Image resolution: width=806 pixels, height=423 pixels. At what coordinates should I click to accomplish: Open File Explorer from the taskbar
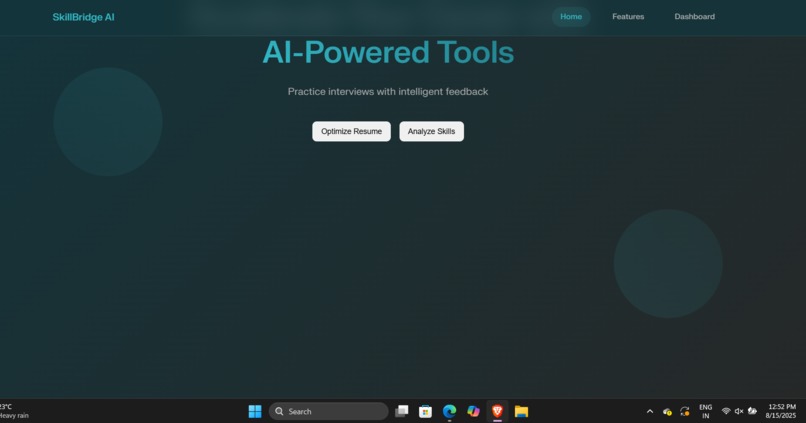pyautogui.click(x=521, y=411)
